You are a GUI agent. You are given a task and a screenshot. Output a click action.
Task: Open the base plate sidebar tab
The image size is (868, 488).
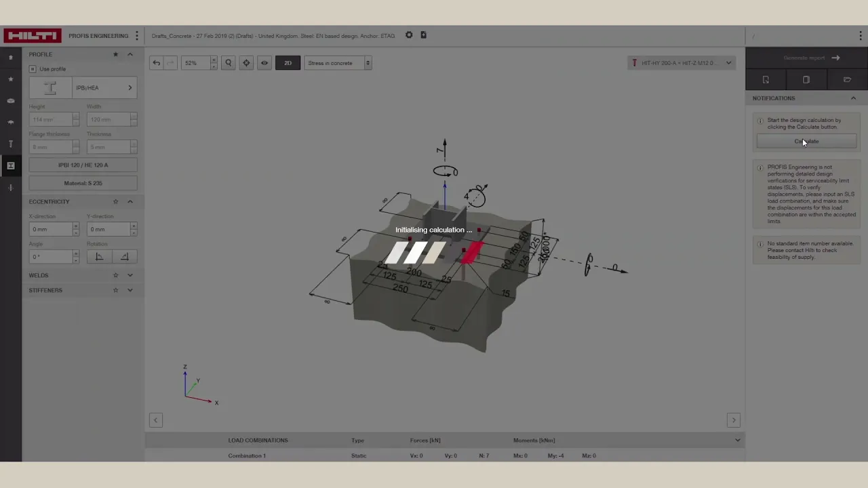[11, 123]
